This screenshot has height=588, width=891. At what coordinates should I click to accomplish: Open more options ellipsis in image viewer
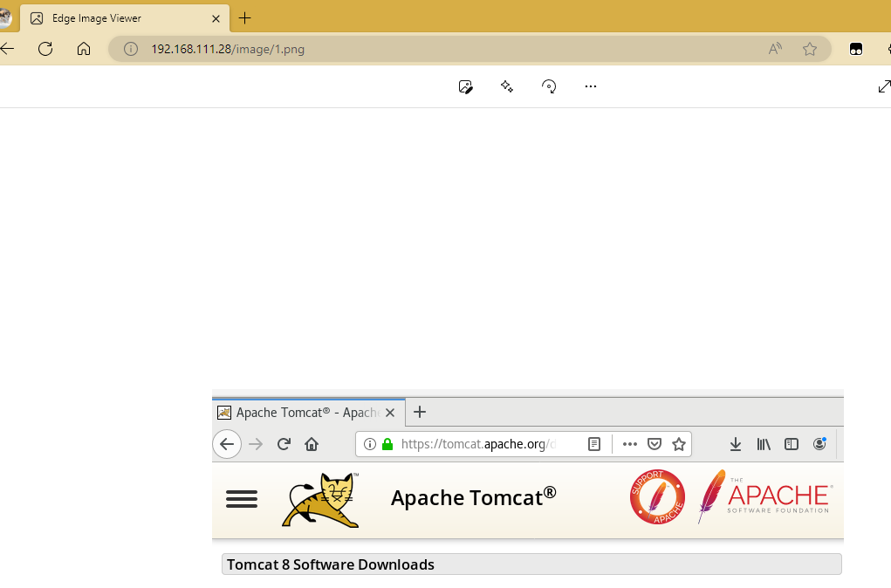point(591,86)
